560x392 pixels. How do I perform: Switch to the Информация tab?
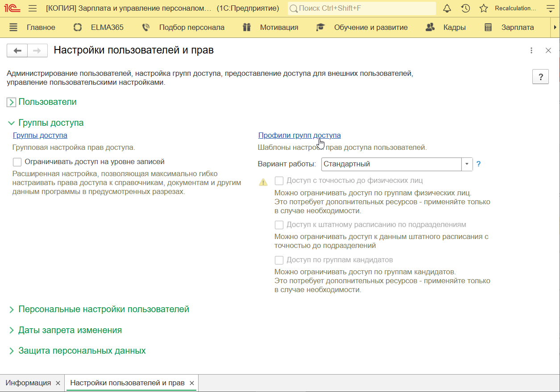pyautogui.click(x=28, y=383)
